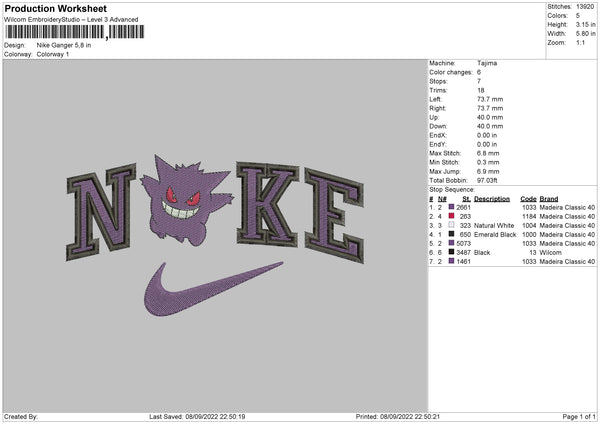This screenshot has height=424, width=600.
Task: Click the Description column header
Action: 492,199
